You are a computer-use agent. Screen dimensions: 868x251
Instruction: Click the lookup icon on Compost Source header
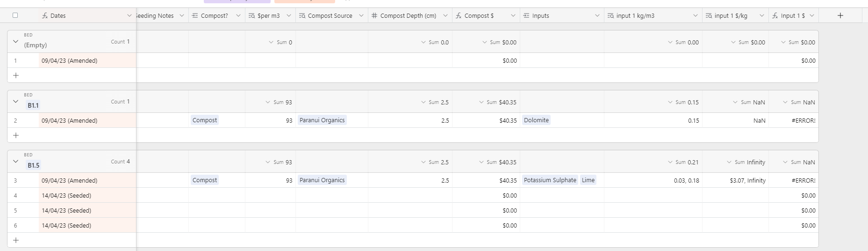(302, 15)
